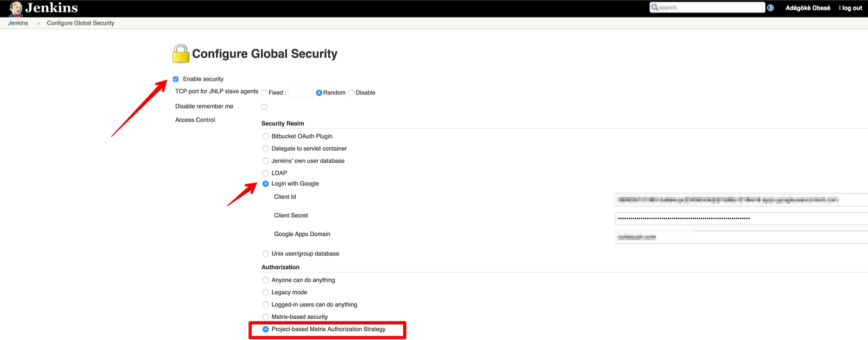Click the log out link
Image resolution: width=868 pixels, height=340 pixels.
tap(851, 8)
